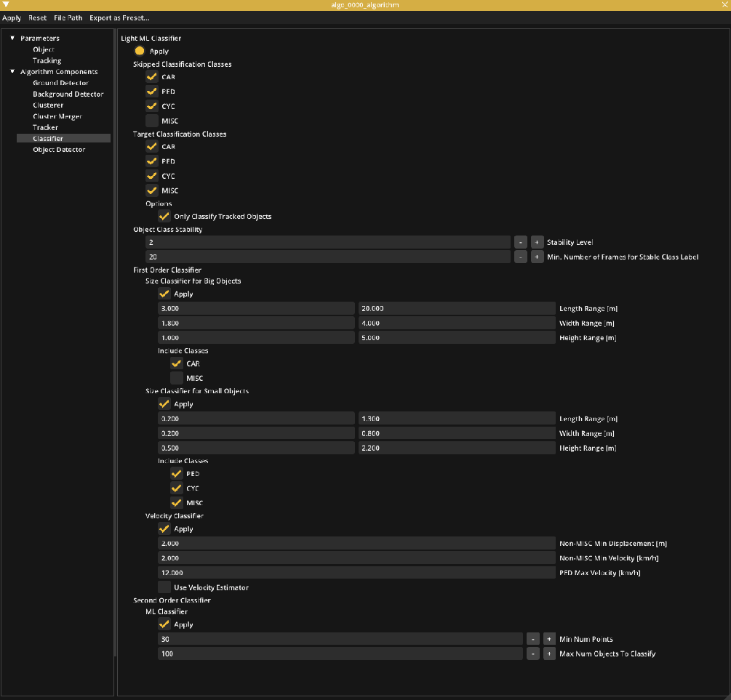The height and width of the screenshot is (700, 731).
Task: Check MISC under Skipped Classification Classes
Action: (x=152, y=121)
